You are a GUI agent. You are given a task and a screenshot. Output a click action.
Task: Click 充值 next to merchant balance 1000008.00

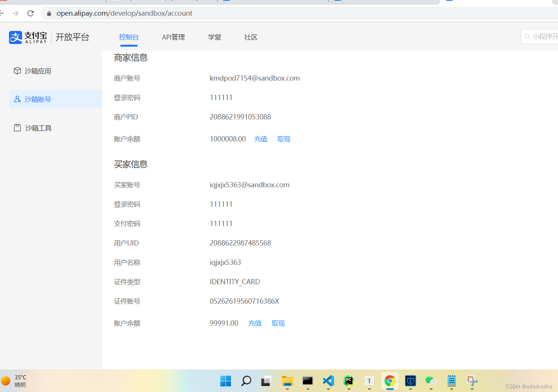[261, 139]
